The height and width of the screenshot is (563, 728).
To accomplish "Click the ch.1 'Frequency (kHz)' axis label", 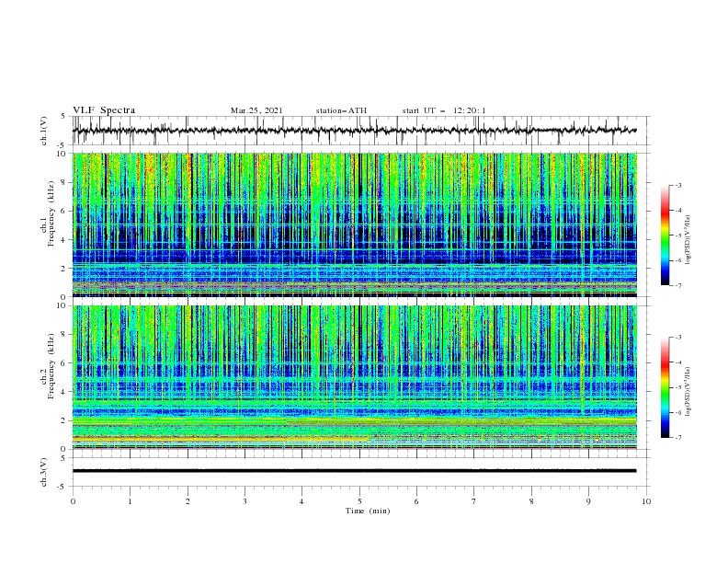I will click(52, 213).
